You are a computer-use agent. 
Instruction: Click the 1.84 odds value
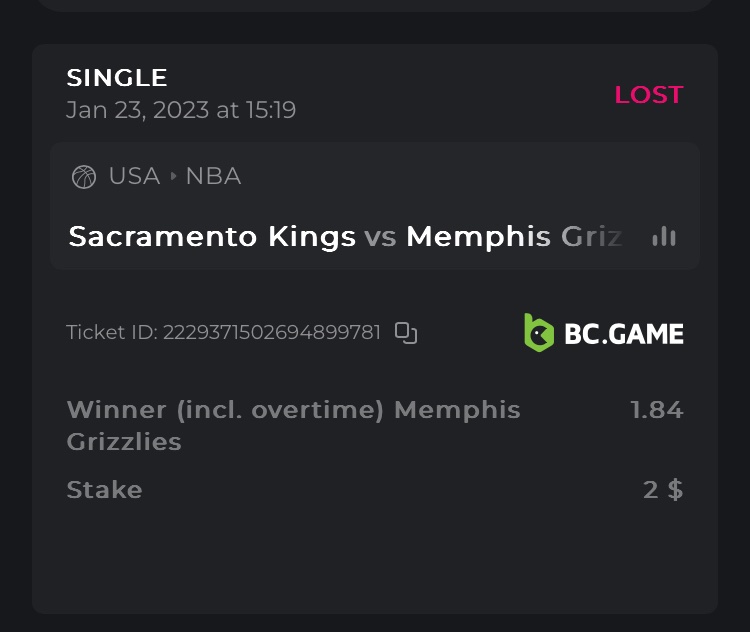click(656, 410)
